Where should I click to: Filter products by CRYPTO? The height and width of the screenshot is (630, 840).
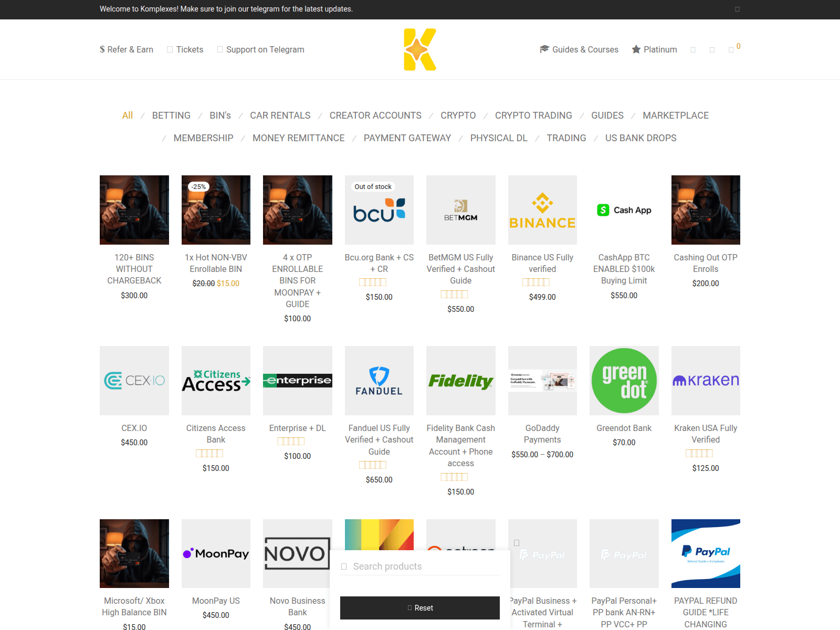tap(458, 115)
